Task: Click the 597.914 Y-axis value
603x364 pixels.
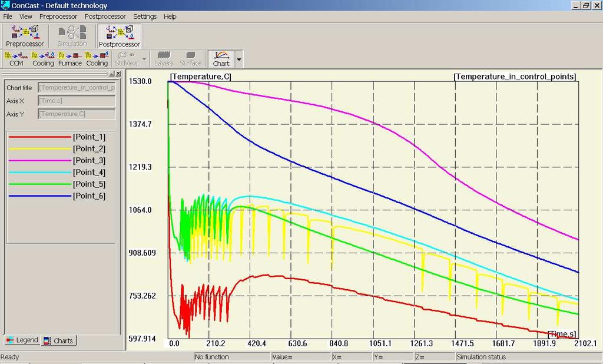Action: [x=143, y=339]
